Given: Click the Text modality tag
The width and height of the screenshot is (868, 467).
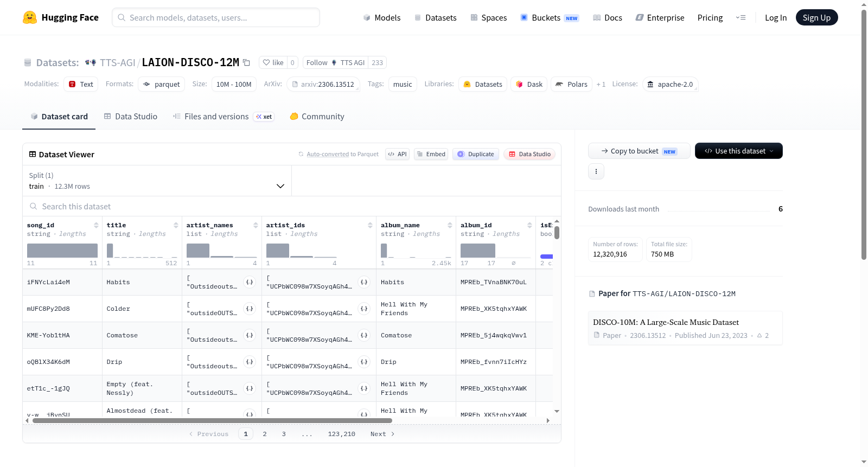Looking at the screenshot, I should pos(81,84).
